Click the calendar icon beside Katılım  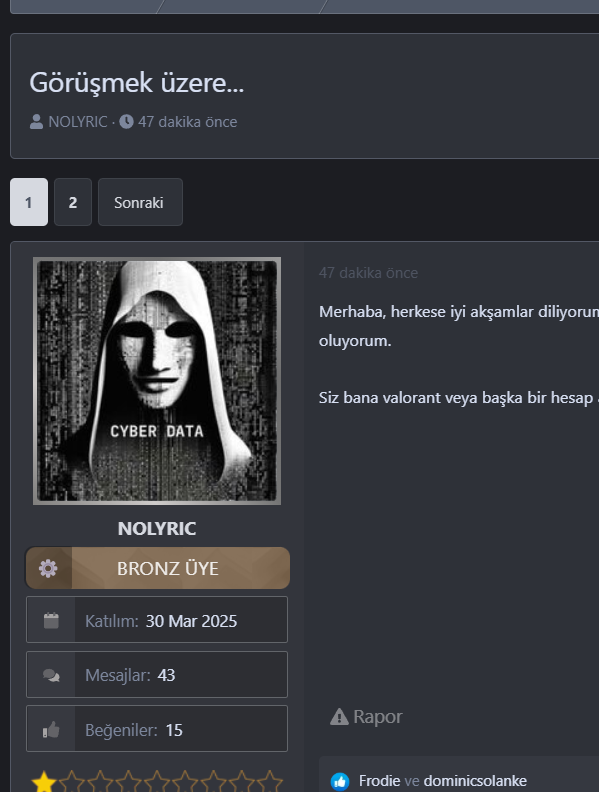pos(51,620)
